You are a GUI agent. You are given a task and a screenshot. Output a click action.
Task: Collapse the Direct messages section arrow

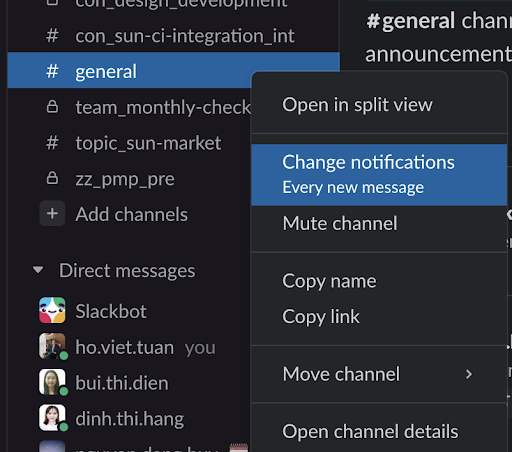tap(38, 269)
